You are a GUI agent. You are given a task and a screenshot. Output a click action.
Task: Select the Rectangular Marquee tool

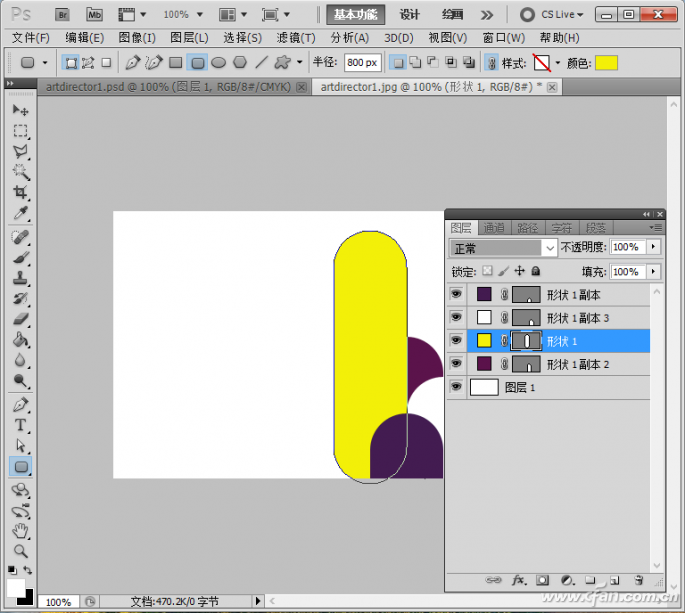(x=20, y=131)
